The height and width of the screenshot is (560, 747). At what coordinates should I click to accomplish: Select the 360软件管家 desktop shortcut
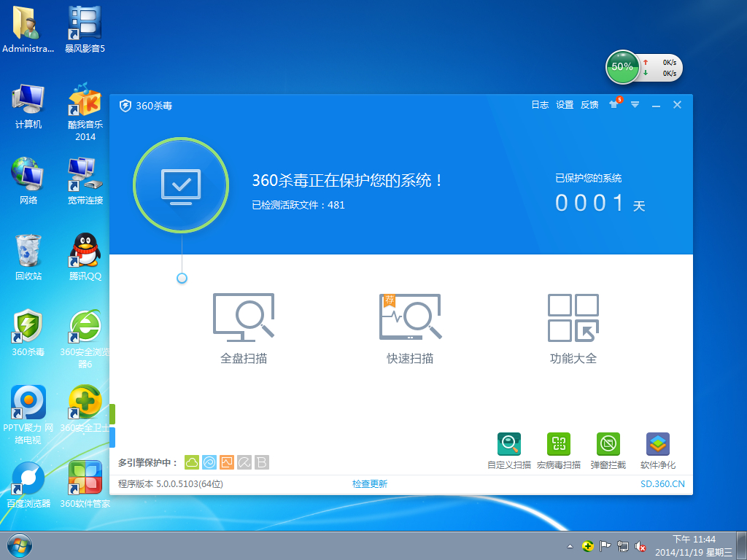tap(85, 484)
